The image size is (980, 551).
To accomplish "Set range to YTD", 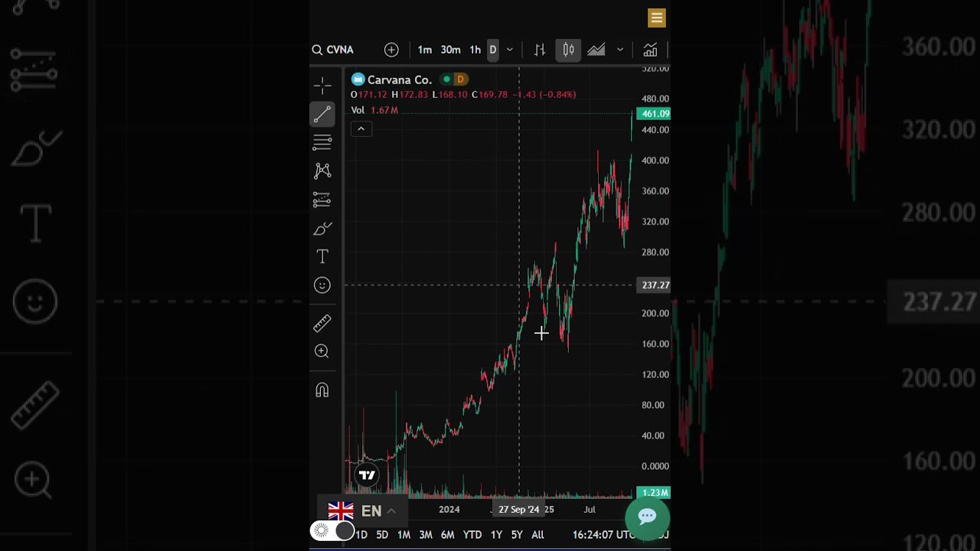I will pyautogui.click(x=472, y=535).
